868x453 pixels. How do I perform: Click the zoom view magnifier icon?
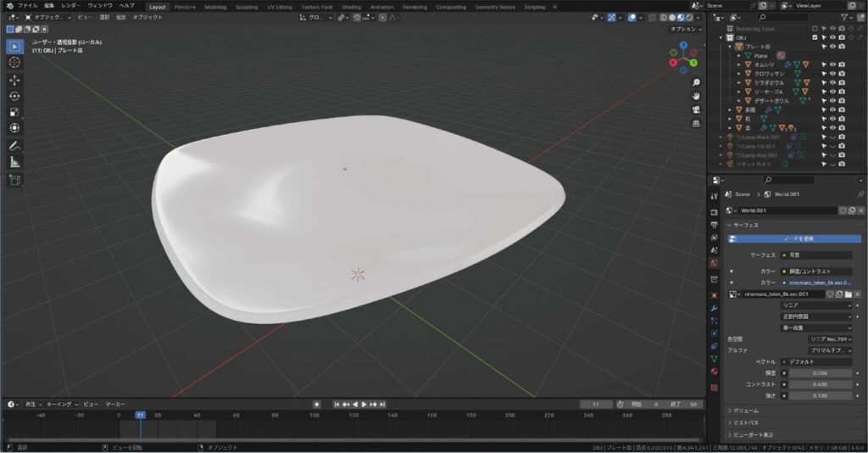tap(696, 82)
